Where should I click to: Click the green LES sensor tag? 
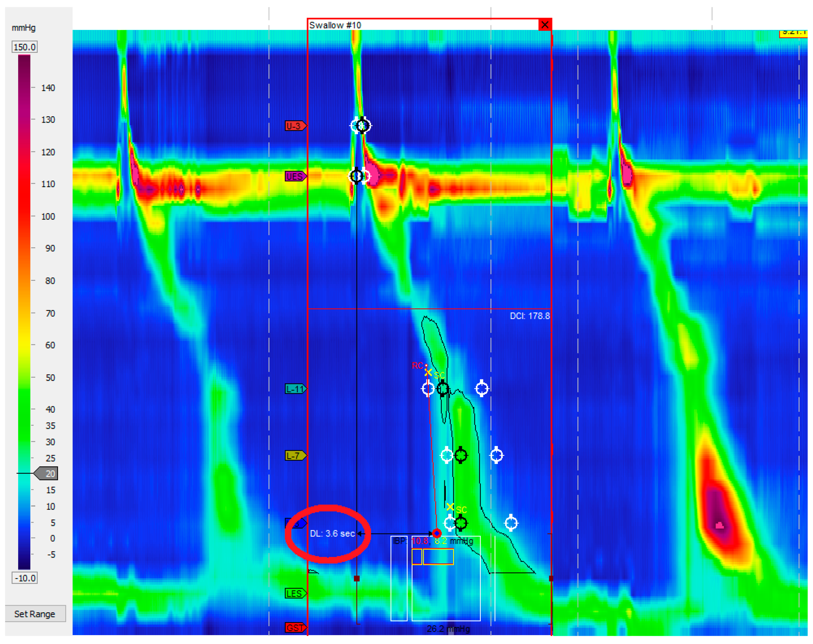tap(295, 593)
